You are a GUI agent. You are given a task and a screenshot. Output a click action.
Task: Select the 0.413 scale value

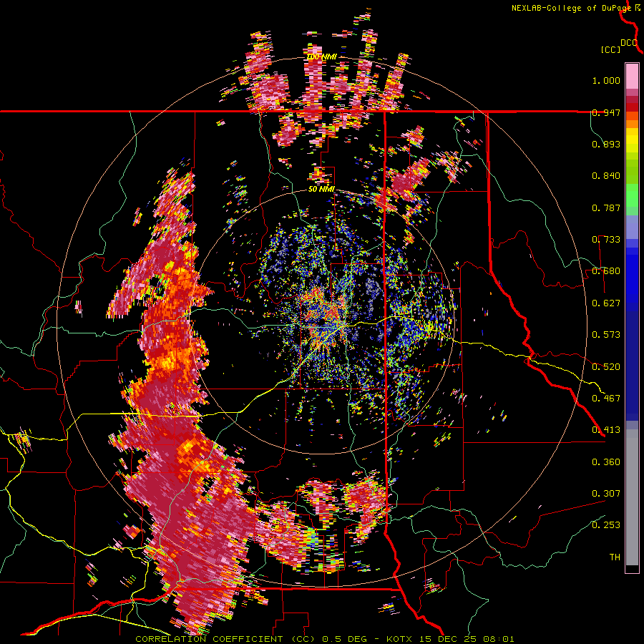coord(606,430)
